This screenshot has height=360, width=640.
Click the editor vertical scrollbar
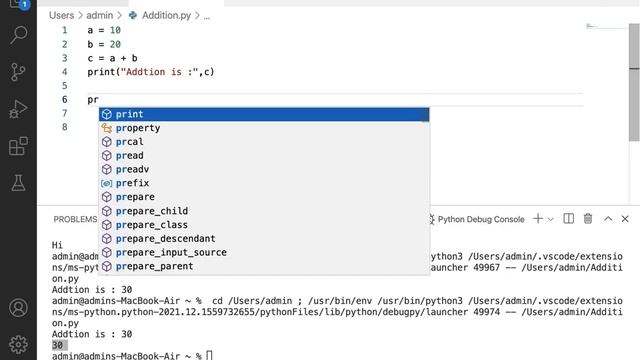point(634,82)
